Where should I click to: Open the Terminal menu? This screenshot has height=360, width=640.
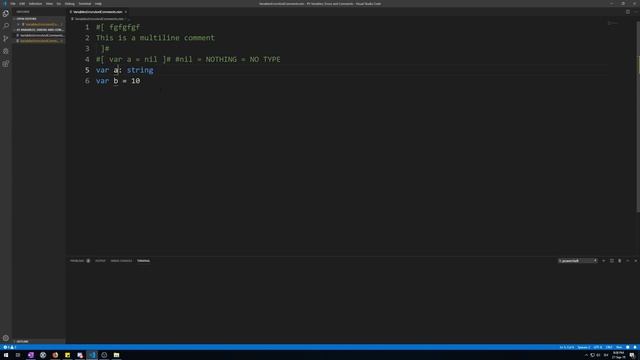[85, 4]
